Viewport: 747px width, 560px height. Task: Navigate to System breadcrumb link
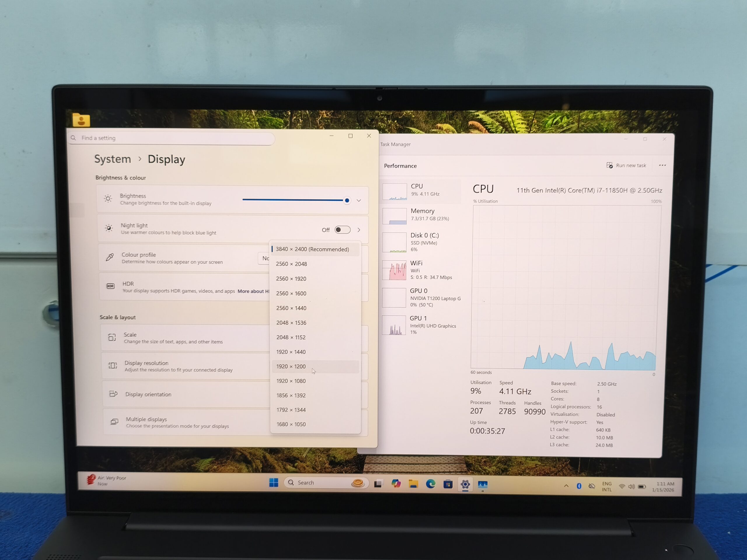click(x=112, y=159)
